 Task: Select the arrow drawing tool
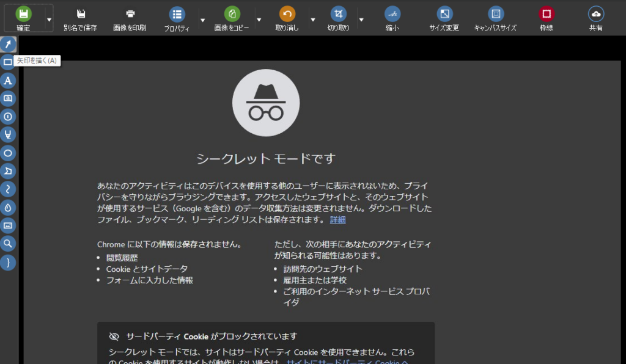pyautogui.click(x=8, y=44)
